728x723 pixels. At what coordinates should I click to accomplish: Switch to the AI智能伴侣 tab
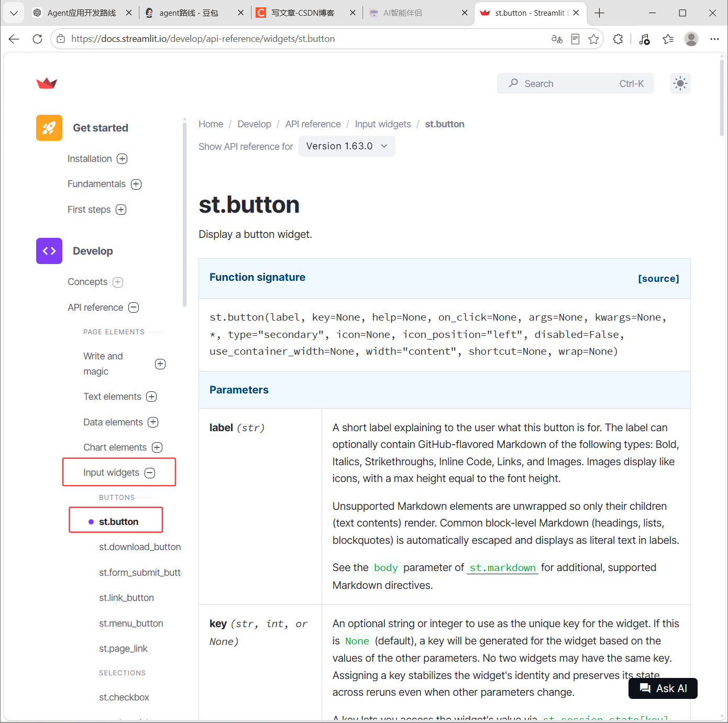[402, 13]
